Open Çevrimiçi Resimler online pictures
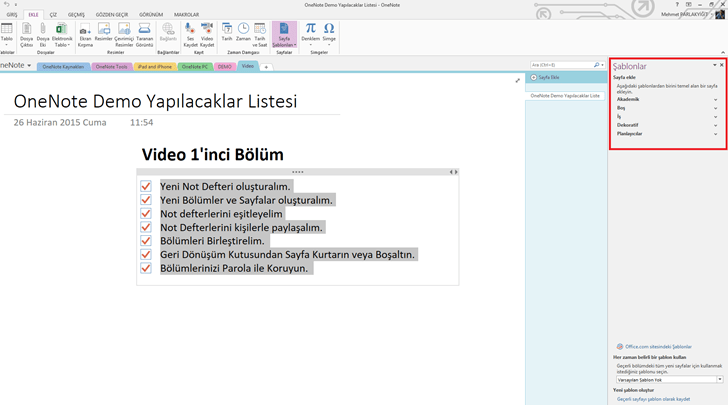The width and height of the screenshot is (728, 405). [124, 34]
